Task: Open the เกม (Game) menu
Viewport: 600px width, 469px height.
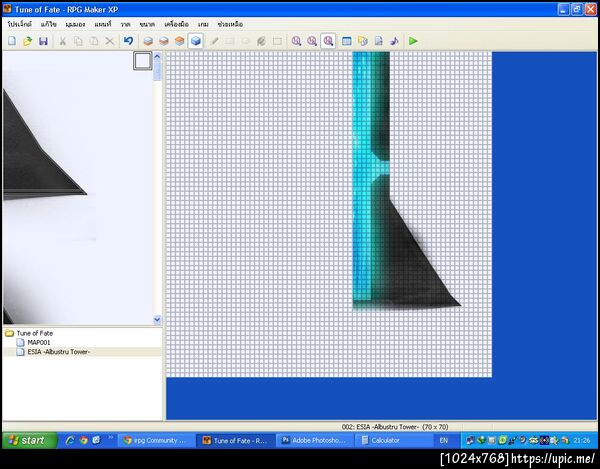Action: (203, 24)
